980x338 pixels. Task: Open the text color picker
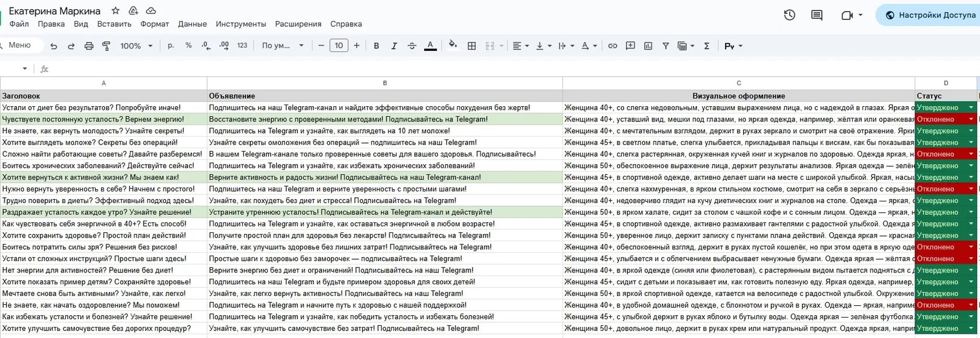coord(430,46)
